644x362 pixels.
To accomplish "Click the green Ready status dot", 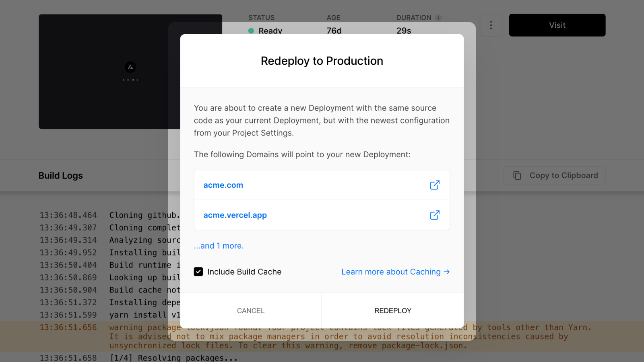I will click(251, 31).
